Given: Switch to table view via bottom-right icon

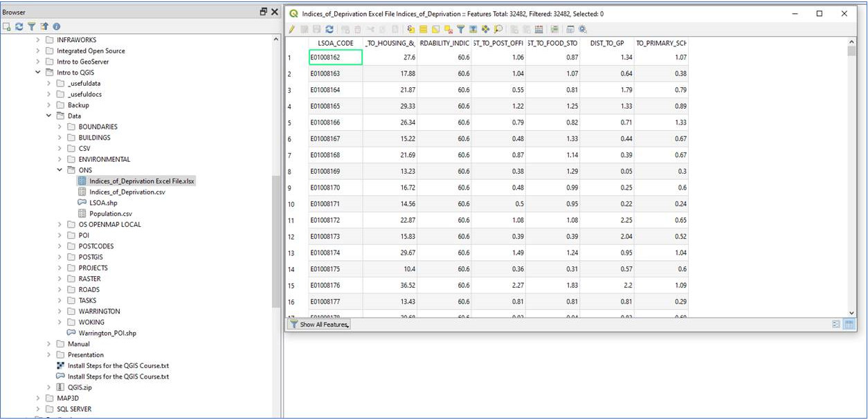Looking at the screenshot, I should 849,324.
